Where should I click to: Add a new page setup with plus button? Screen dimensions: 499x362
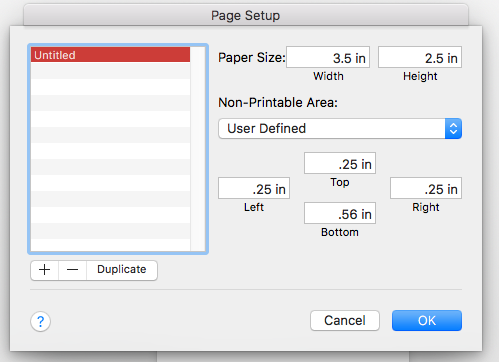point(45,270)
